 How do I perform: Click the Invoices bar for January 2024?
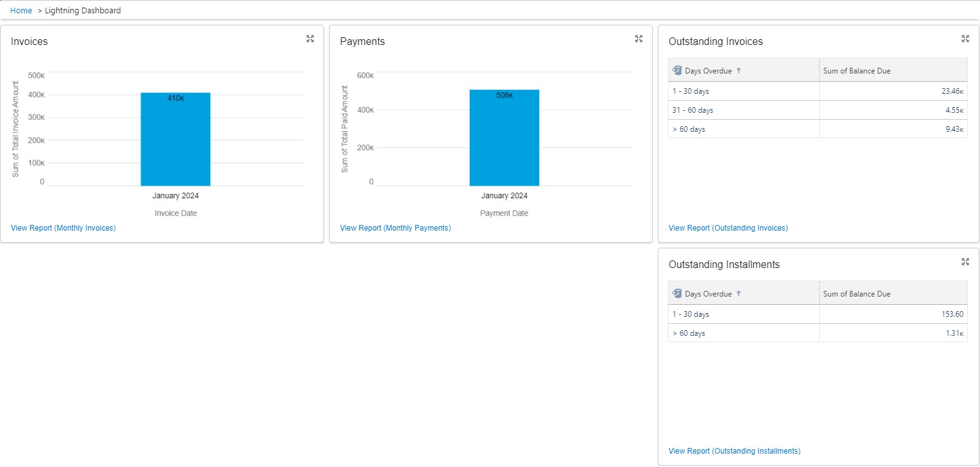[175, 139]
